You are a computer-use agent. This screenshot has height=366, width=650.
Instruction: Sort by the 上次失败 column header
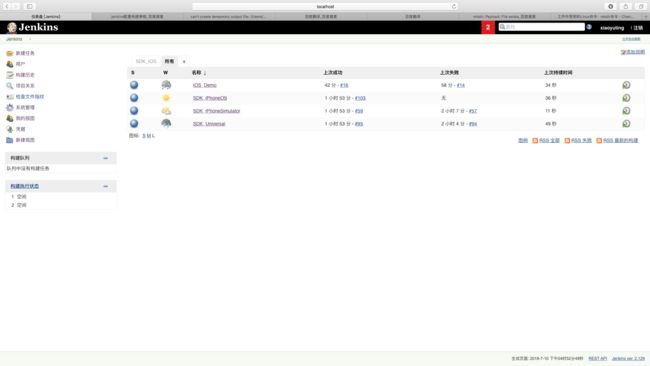pyautogui.click(x=449, y=73)
